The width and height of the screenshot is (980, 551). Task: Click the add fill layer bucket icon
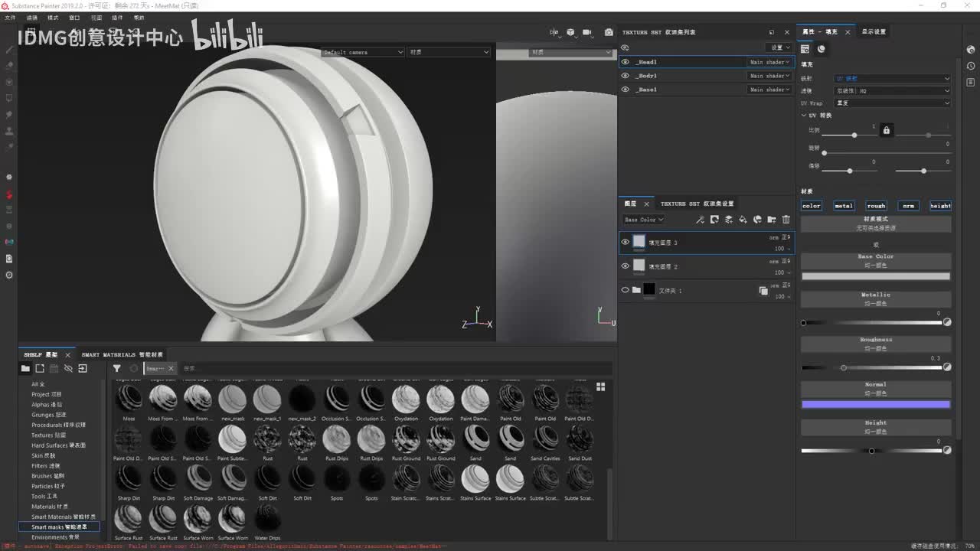[x=743, y=220]
